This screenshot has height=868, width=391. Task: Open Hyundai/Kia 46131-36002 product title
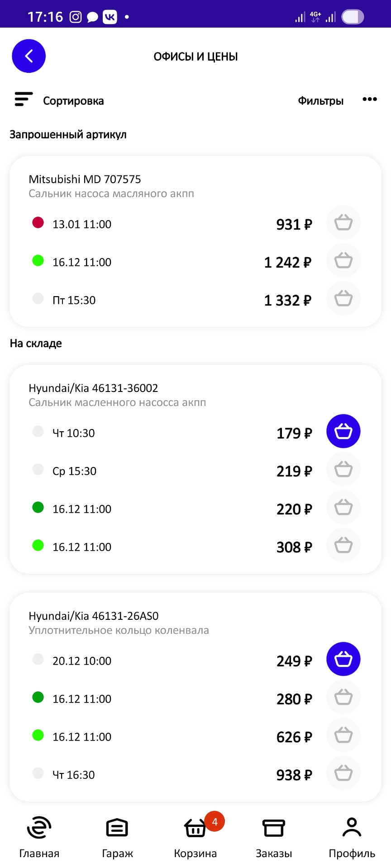click(93, 388)
